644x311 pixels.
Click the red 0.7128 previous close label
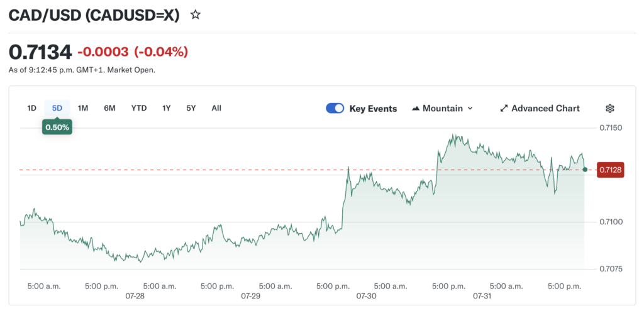pyautogui.click(x=611, y=170)
